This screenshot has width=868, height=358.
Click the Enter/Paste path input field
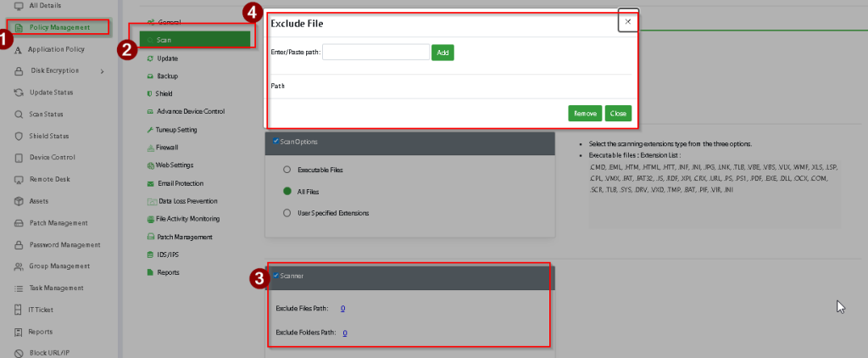click(x=376, y=53)
